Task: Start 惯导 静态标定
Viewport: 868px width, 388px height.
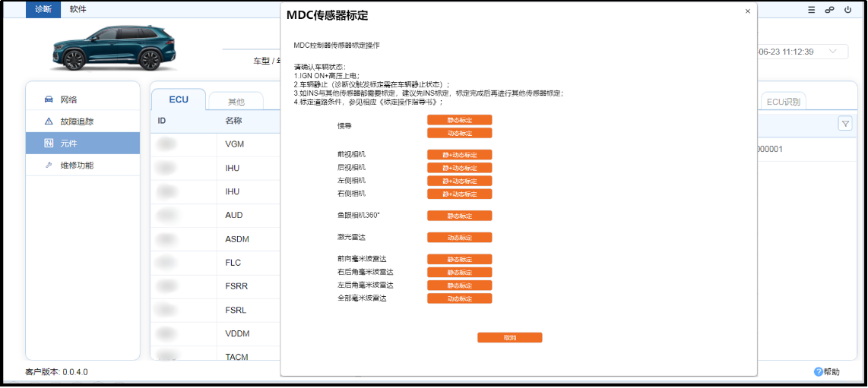Action: coord(460,120)
